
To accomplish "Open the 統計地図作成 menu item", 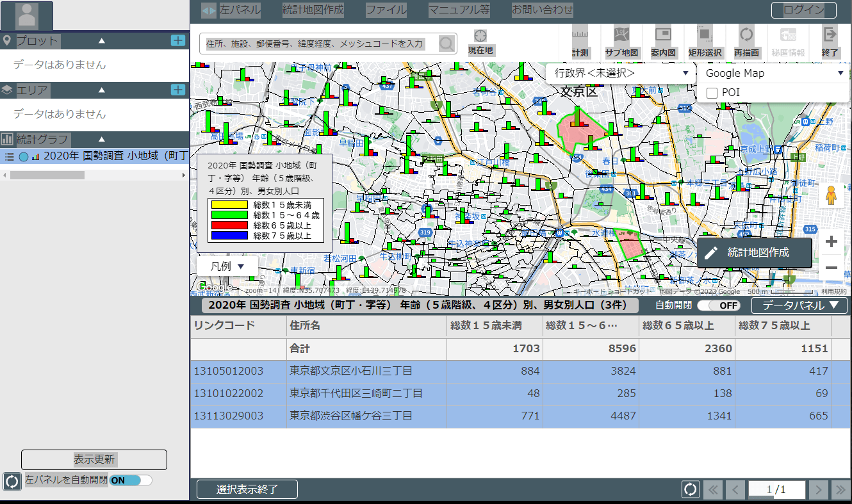I will pos(313,10).
